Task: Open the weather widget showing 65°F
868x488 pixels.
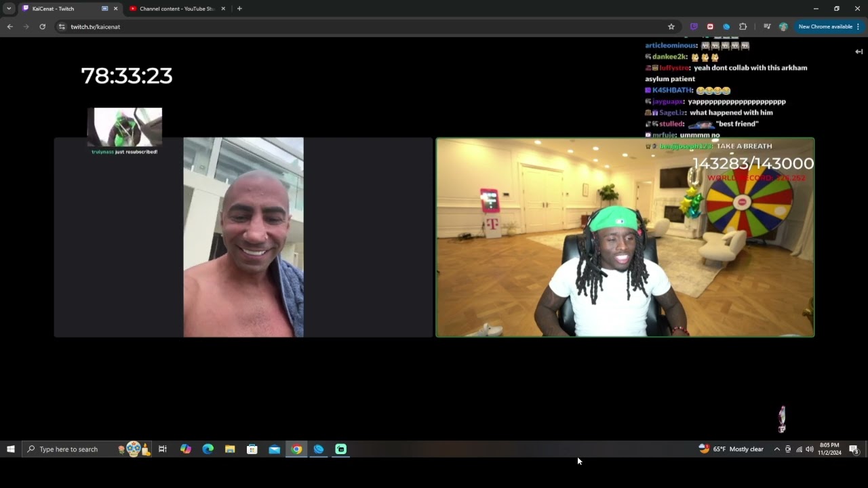Action: pos(731,449)
